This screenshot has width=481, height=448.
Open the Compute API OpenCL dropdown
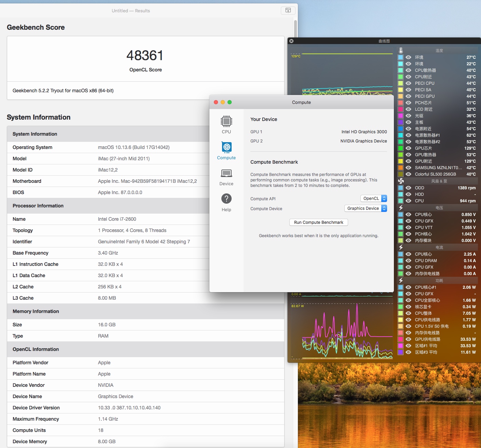[x=374, y=199]
